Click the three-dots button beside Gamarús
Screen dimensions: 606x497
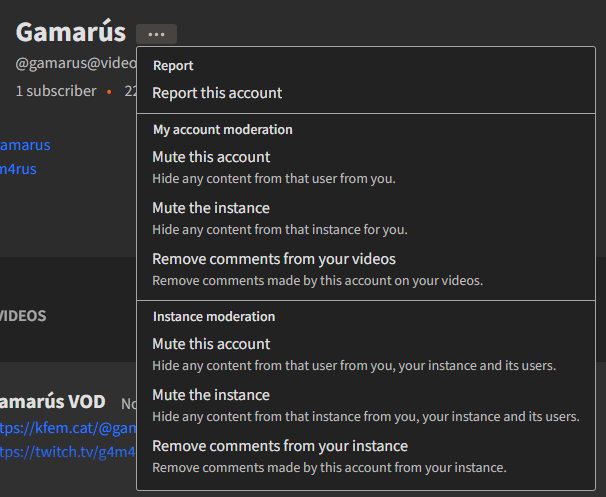(x=156, y=35)
